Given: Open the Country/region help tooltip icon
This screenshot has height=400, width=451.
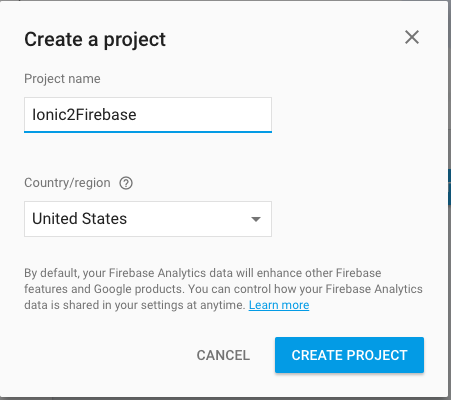Looking at the screenshot, I should coord(126,183).
